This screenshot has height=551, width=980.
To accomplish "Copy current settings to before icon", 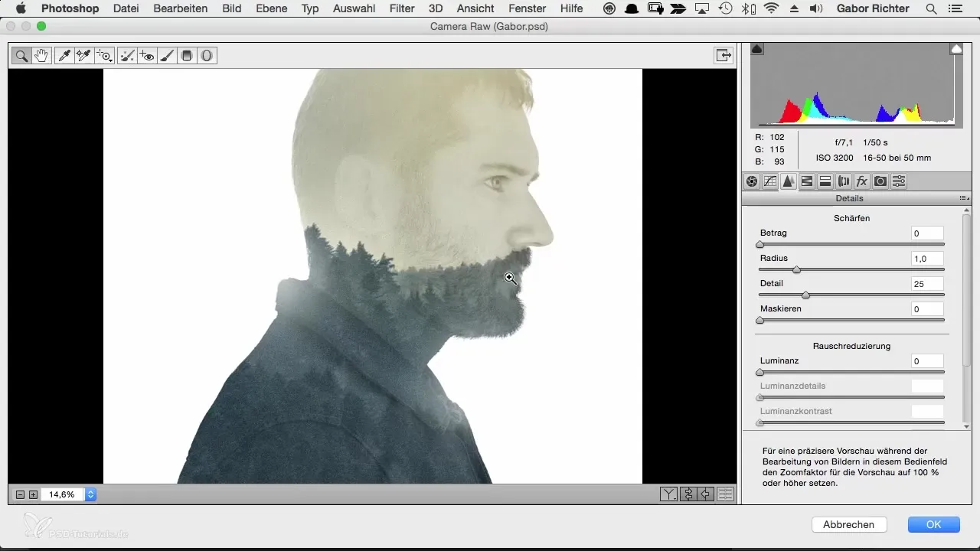I will [x=707, y=494].
